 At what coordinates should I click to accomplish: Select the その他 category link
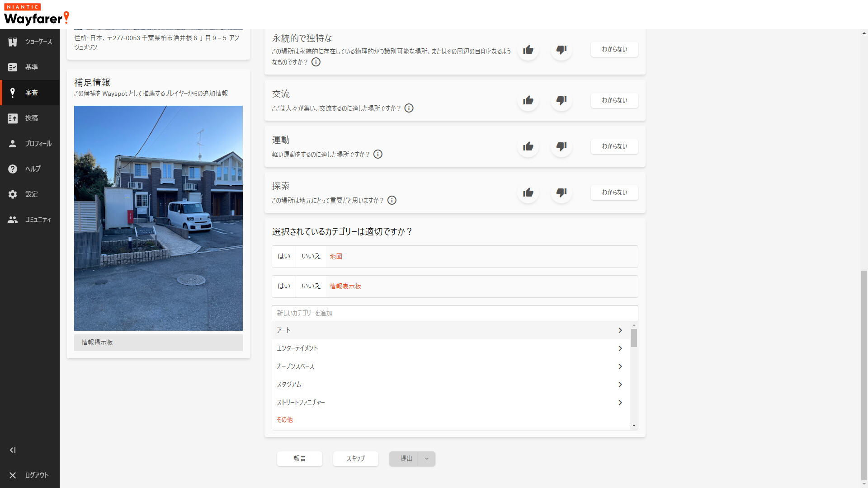[x=285, y=420]
